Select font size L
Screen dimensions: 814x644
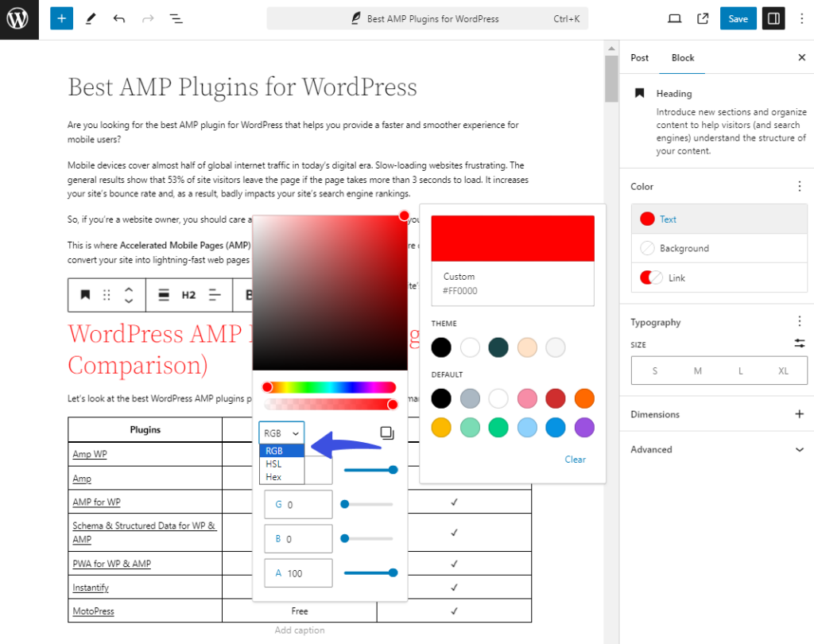[x=740, y=370]
